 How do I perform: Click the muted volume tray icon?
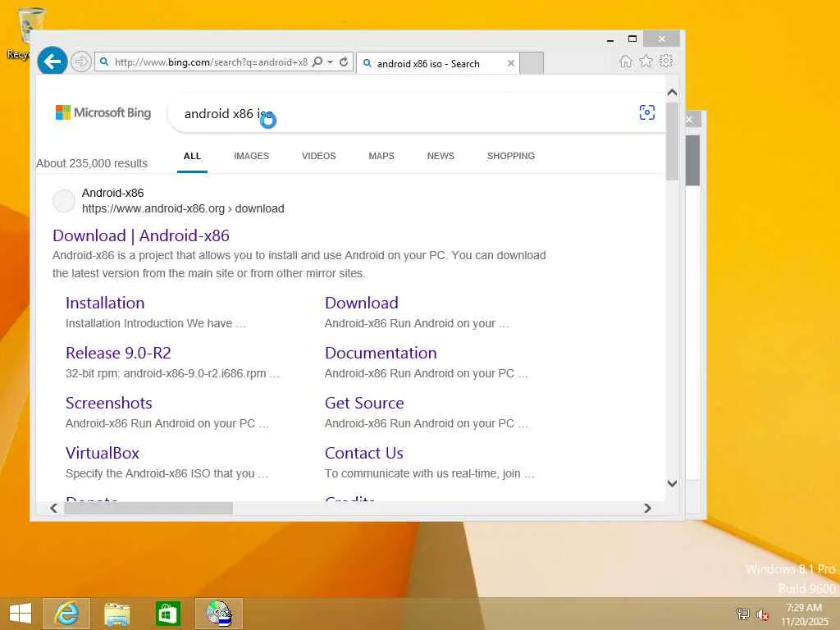762,614
